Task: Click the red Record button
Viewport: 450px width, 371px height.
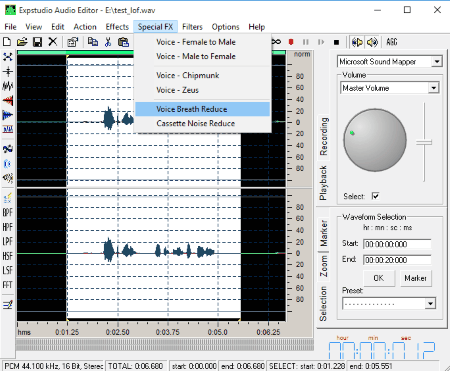Action: pos(291,42)
